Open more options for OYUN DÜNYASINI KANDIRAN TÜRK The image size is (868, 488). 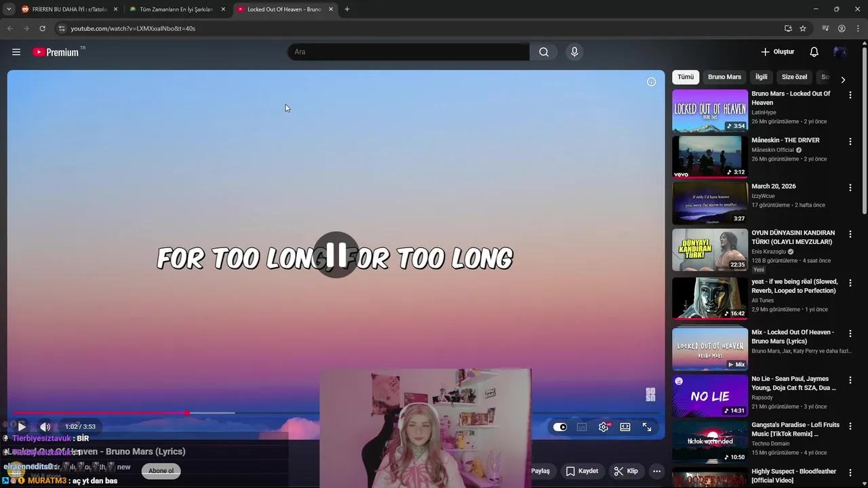(850, 235)
